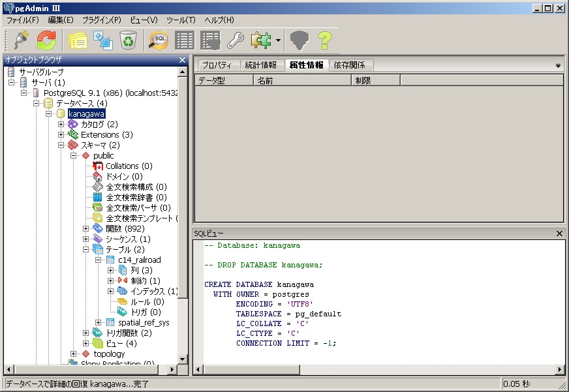
Task: Open the plugins dropdown arrow in toolbar
Action: (x=278, y=40)
